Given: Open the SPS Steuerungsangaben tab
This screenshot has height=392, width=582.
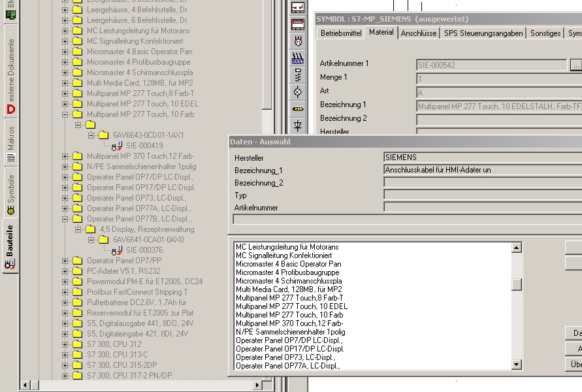Looking at the screenshot, I should tap(483, 33).
